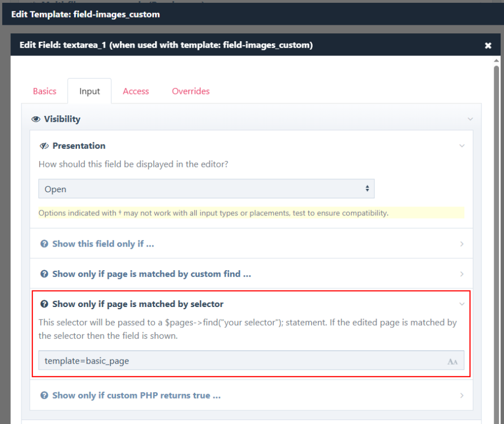Viewport: 504px width, 424px height.
Task: Click question icon beside 'custom PHP returns true'
Action: (x=44, y=396)
